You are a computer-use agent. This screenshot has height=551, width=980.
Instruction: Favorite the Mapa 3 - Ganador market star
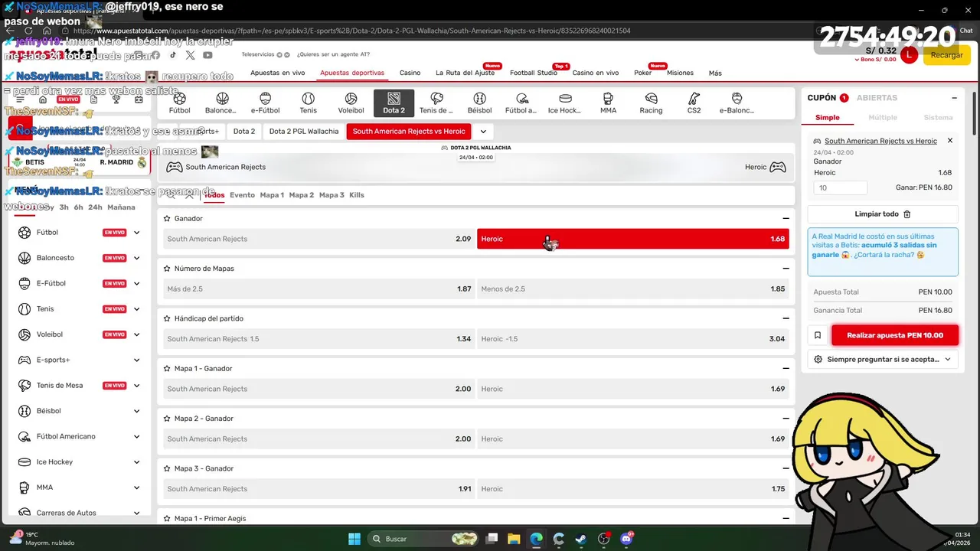(x=167, y=468)
